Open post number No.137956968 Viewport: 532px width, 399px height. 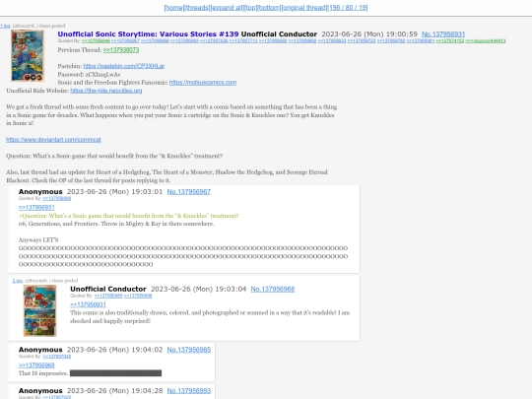point(273,289)
